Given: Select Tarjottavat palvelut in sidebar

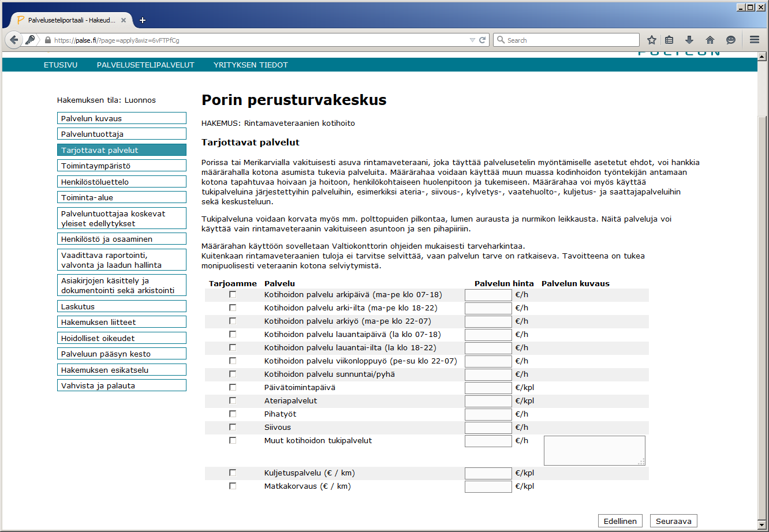Looking at the screenshot, I should (122, 150).
